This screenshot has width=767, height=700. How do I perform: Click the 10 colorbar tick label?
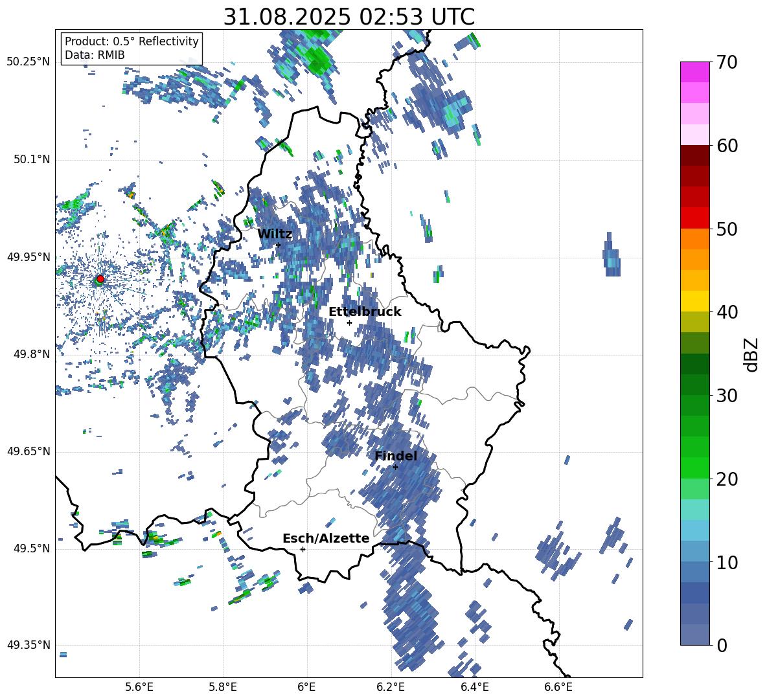727,562
